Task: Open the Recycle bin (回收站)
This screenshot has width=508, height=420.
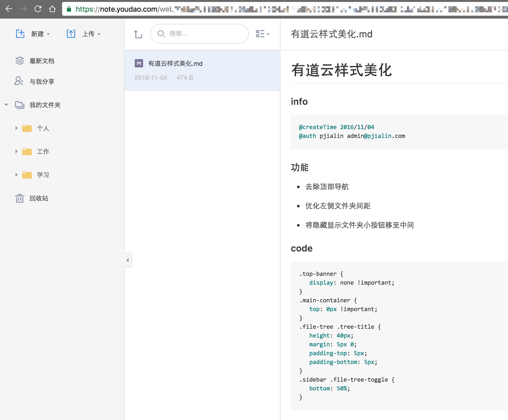Action: coord(39,198)
